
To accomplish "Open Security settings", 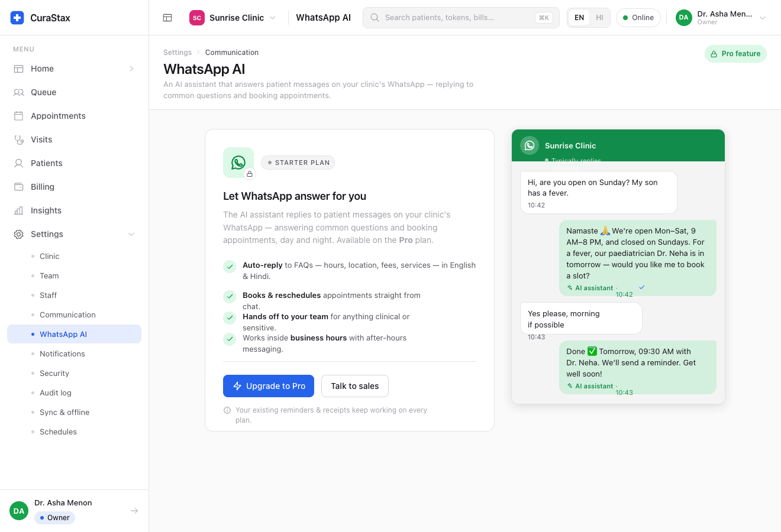I will 74,373.
